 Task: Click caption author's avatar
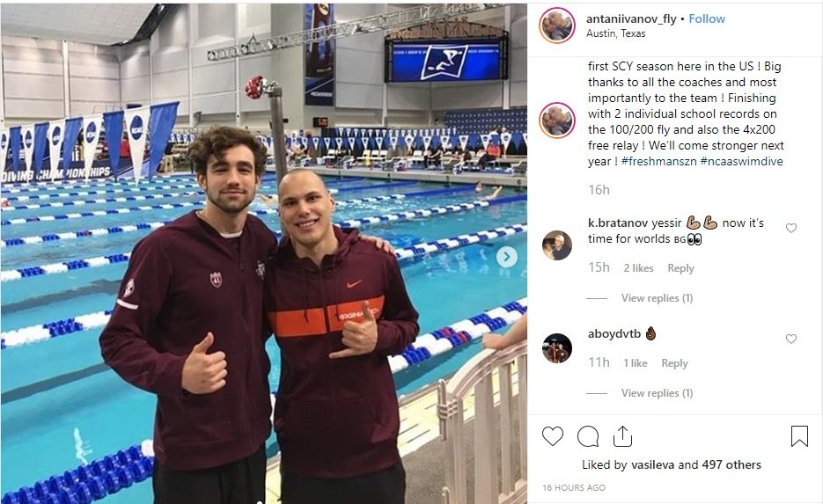(557, 121)
